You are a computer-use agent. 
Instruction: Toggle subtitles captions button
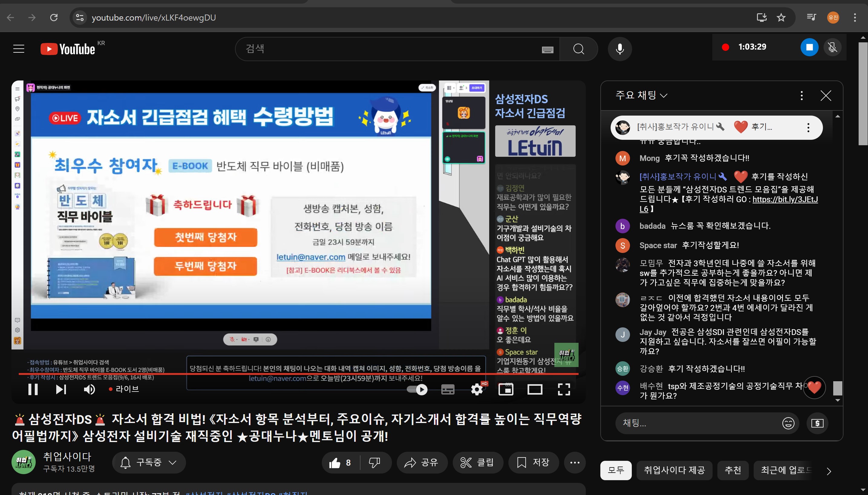[x=447, y=389]
